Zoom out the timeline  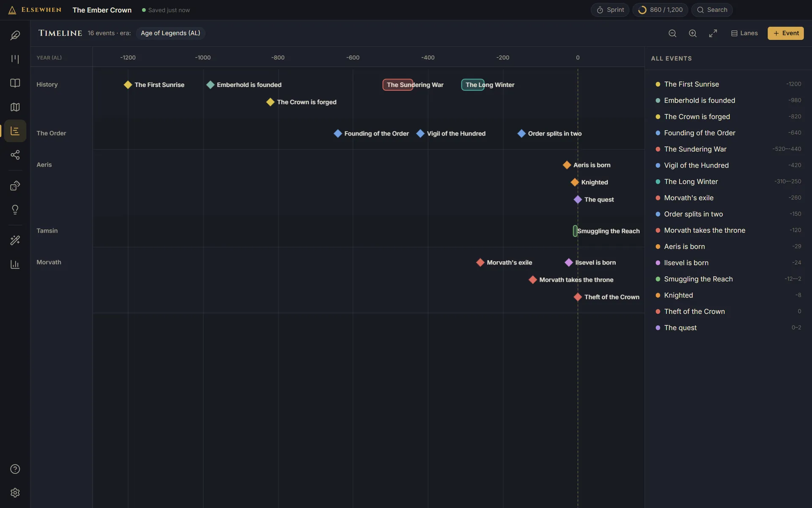(672, 33)
